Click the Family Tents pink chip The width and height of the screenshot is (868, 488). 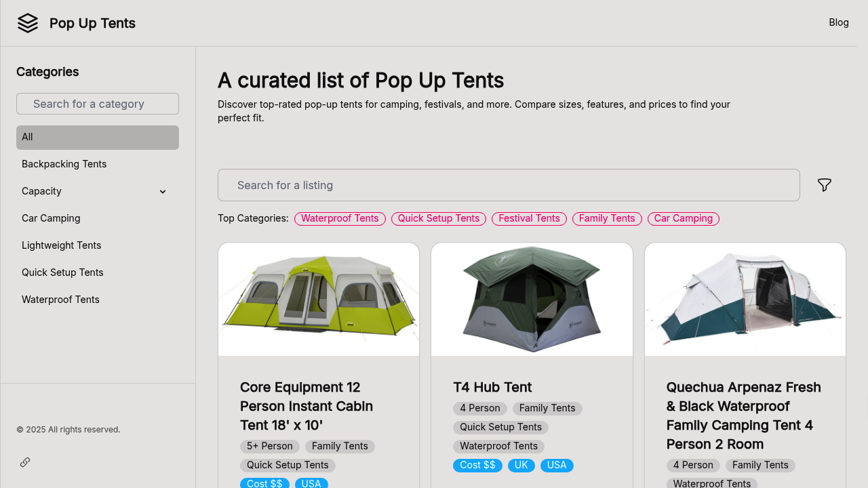(607, 218)
